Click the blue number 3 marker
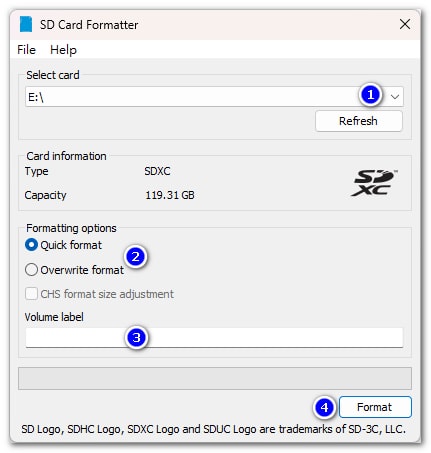The width and height of the screenshot is (431, 453). [x=136, y=338]
